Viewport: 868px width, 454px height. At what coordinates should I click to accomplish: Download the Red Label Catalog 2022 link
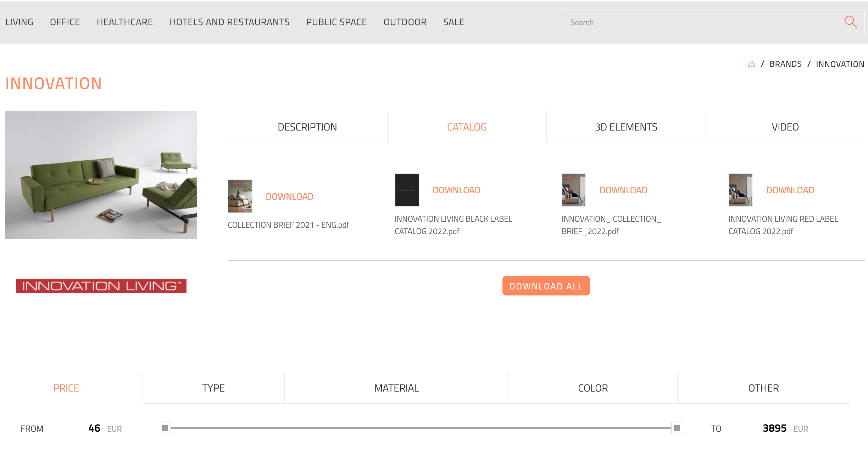[x=790, y=190]
